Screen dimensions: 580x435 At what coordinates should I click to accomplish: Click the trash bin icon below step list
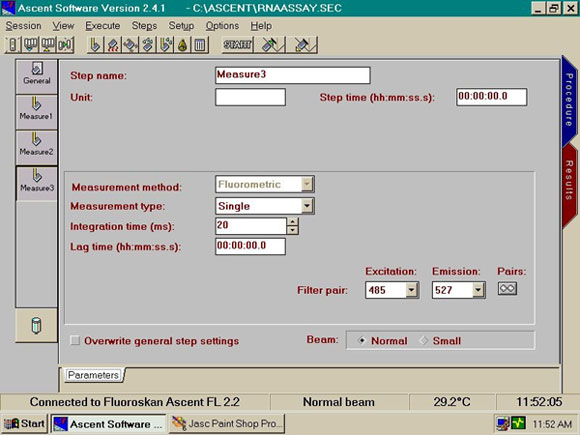pyautogui.click(x=36, y=326)
